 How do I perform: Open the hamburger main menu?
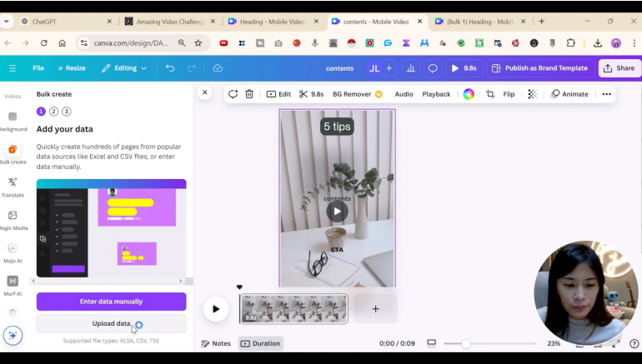pos(13,68)
